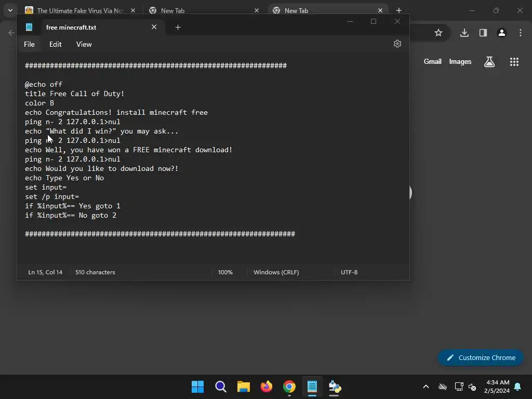The height and width of the screenshot is (399, 532).
Task: Open Search Labs flask icon
Action: click(489, 62)
